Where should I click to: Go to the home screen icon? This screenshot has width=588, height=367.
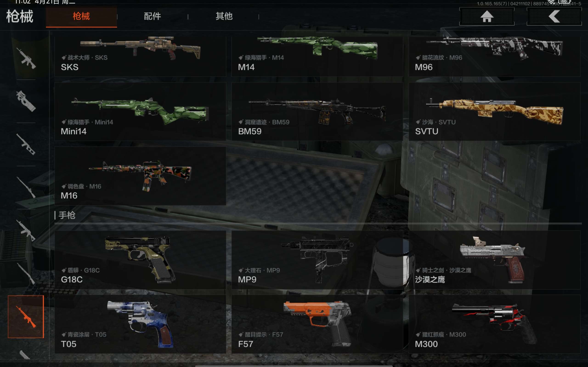487,16
